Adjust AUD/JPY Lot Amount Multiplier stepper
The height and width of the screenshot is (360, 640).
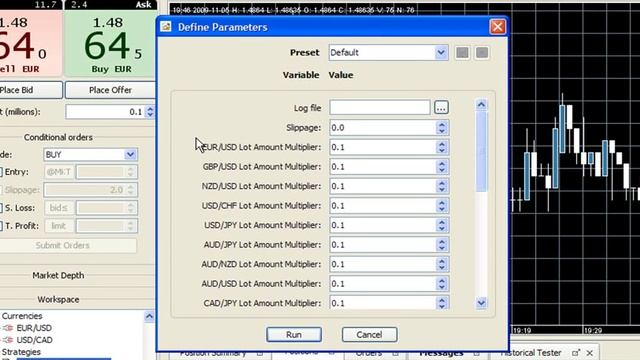442,245
